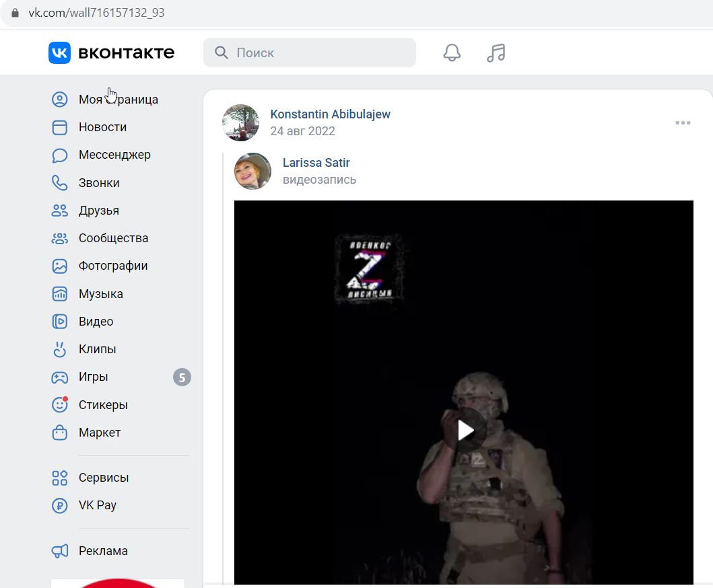Viewport: 713px width, 588px height.
Task: Click the VK logo icon
Action: click(59, 52)
